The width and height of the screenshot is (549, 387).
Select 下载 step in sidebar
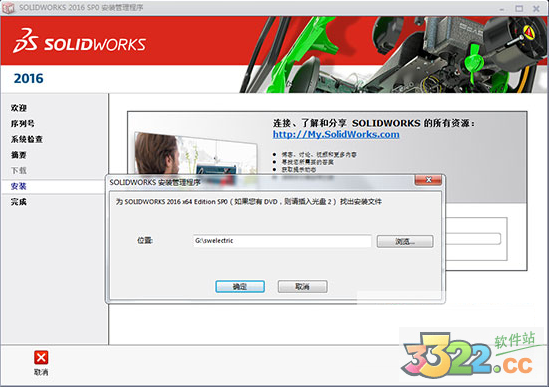click(x=19, y=171)
